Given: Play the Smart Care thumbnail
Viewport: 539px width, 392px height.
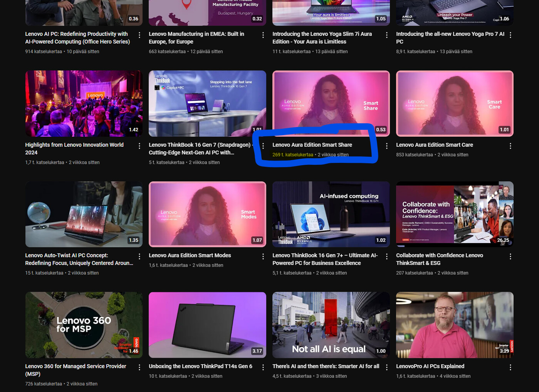Looking at the screenshot, I should click(x=455, y=104).
